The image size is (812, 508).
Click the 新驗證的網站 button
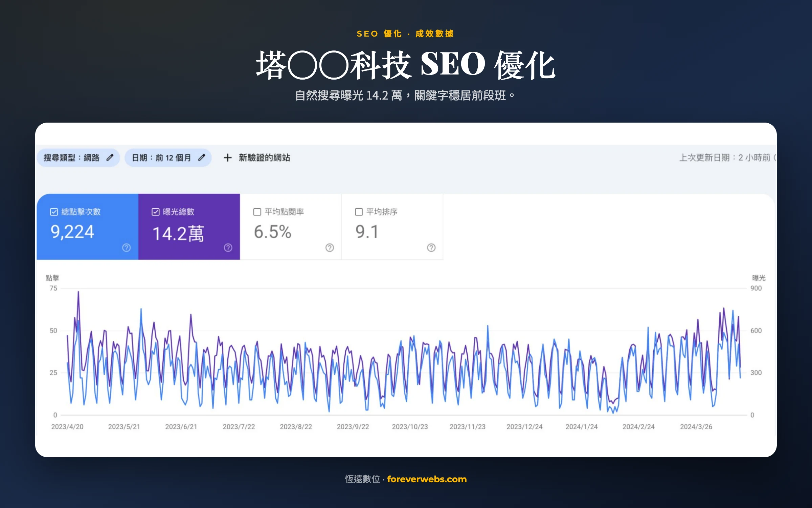[x=257, y=157]
